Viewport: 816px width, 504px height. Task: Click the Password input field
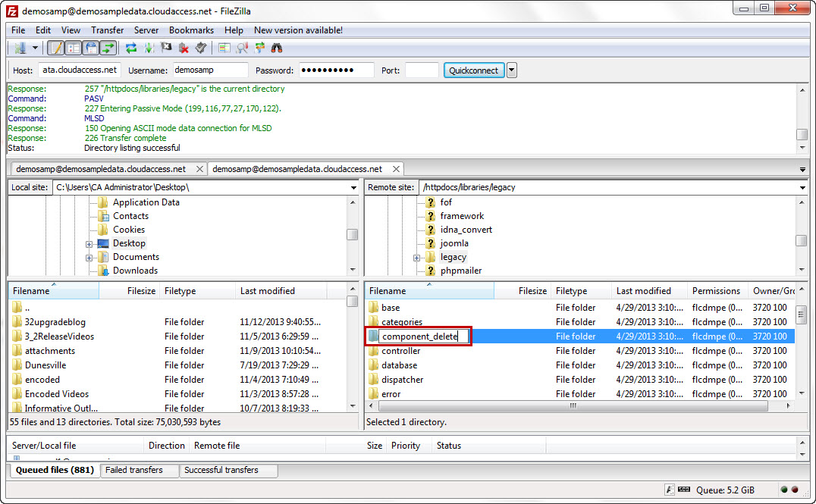tap(336, 70)
